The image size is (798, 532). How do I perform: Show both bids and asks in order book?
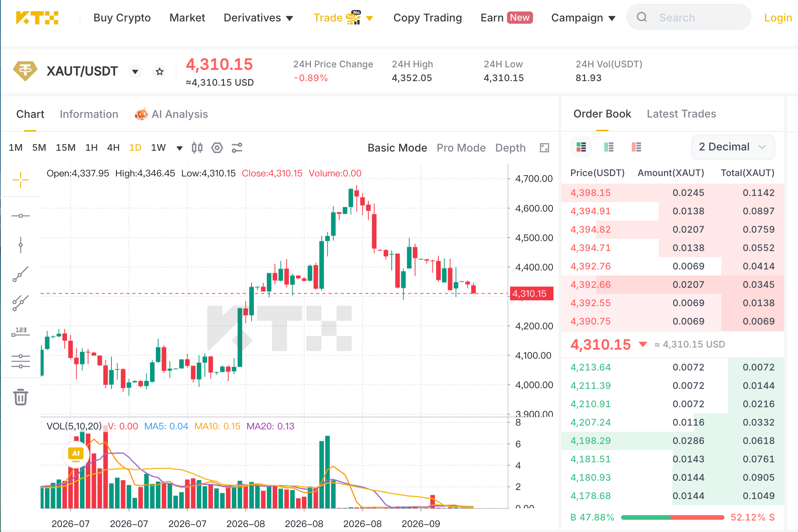pyautogui.click(x=581, y=147)
